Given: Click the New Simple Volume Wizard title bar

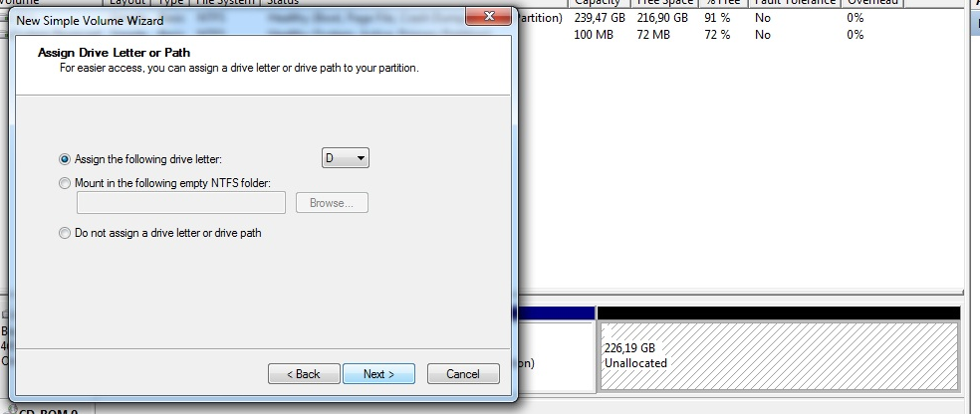Looking at the screenshot, I should [x=237, y=20].
